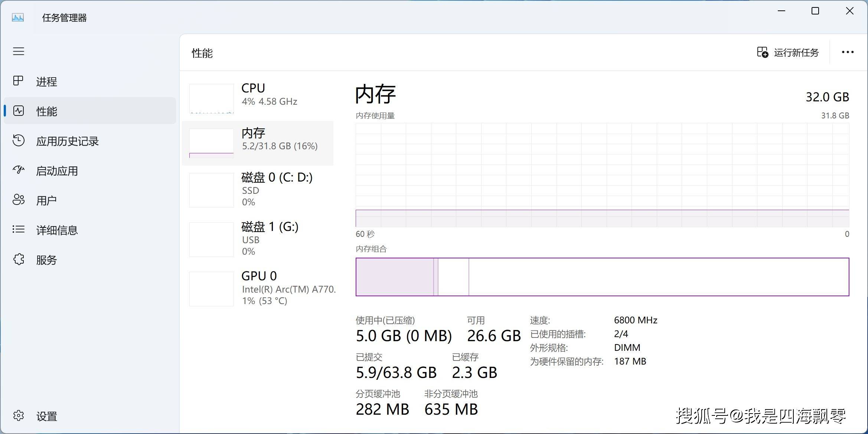Click the 运行新任务 icon with plus badge
This screenshot has height=434, width=868.
[763, 52]
